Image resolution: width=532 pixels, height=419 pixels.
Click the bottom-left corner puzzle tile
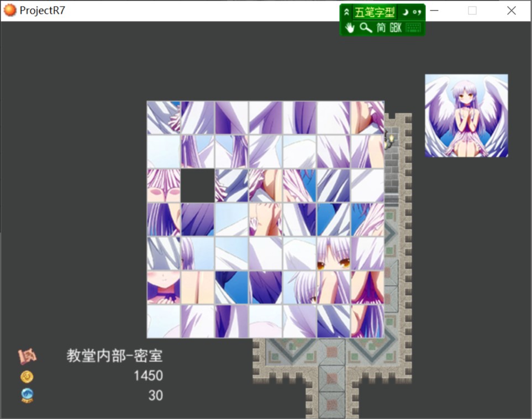pyautogui.click(x=164, y=321)
